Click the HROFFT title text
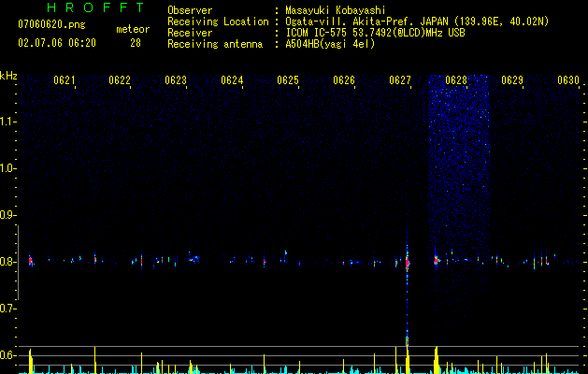 96,7
